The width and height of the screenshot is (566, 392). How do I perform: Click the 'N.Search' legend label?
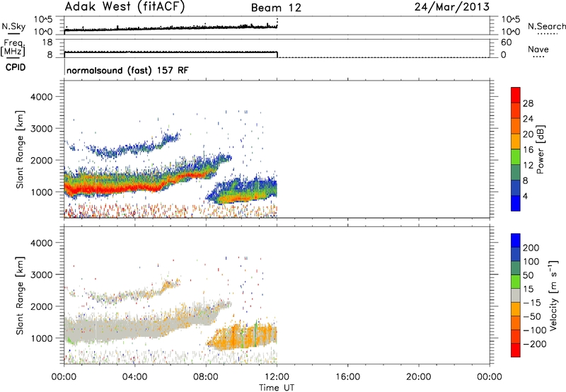point(547,26)
